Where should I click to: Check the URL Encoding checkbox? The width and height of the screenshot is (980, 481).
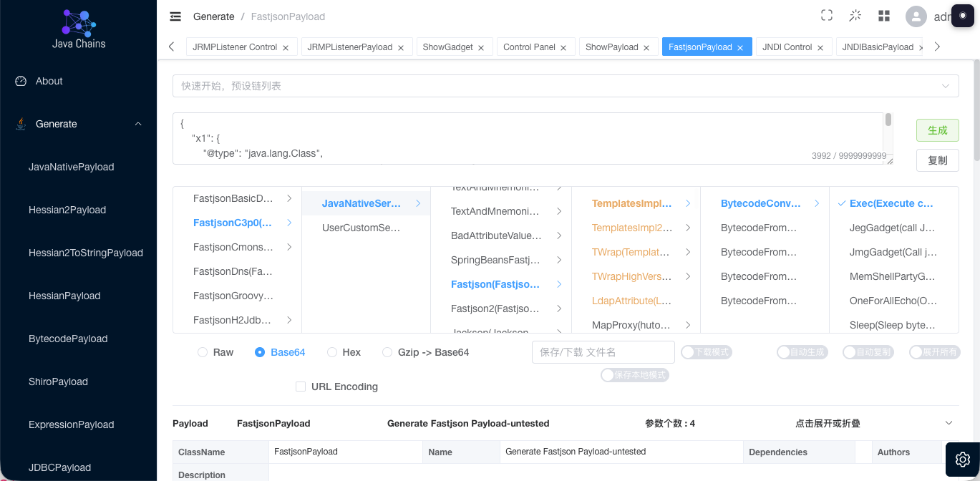(301, 387)
